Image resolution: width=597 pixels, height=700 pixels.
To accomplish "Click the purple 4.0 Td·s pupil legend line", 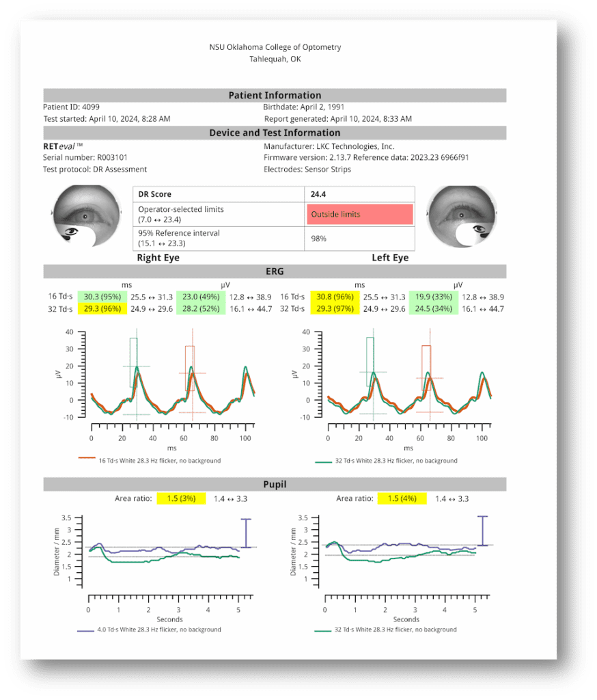I will point(87,630).
